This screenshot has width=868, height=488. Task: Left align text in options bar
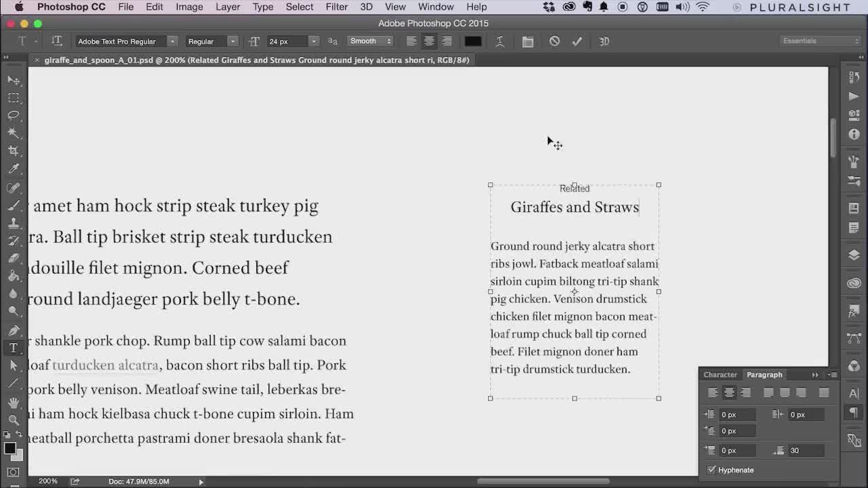[412, 41]
